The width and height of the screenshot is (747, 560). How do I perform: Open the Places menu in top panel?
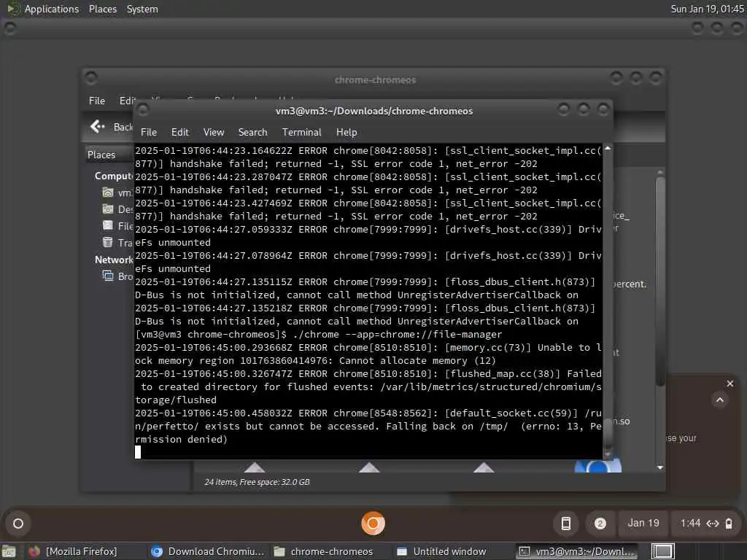click(102, 9)
